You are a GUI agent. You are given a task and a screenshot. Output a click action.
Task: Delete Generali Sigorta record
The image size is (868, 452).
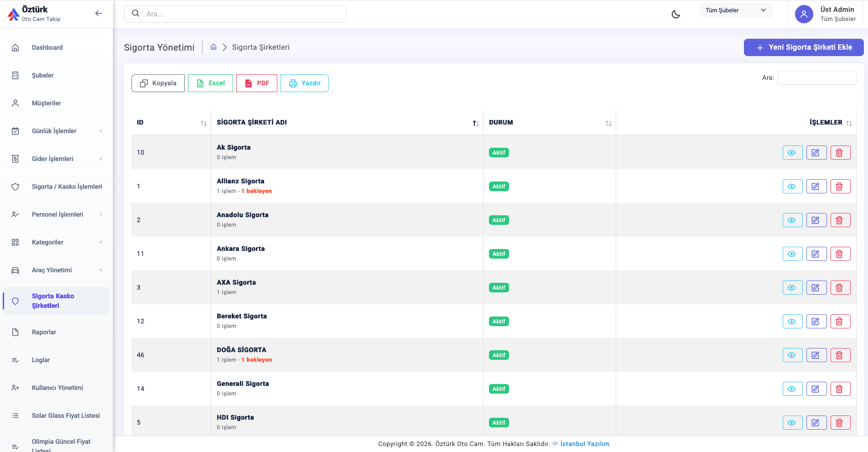(840, 389)
